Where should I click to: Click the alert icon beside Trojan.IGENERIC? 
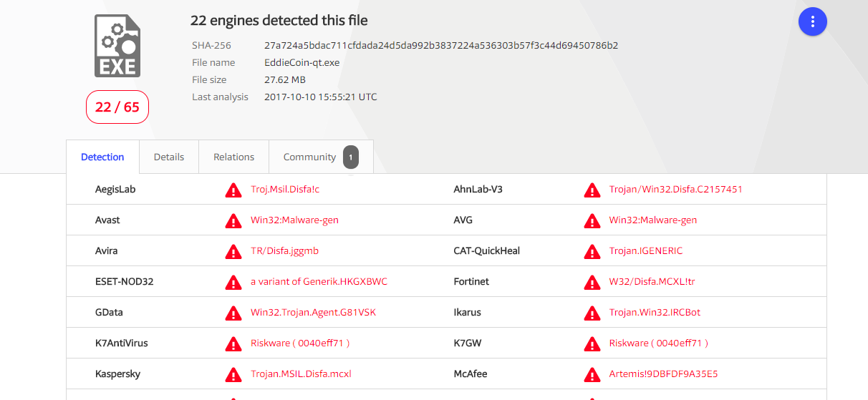[x=592, y=252]
